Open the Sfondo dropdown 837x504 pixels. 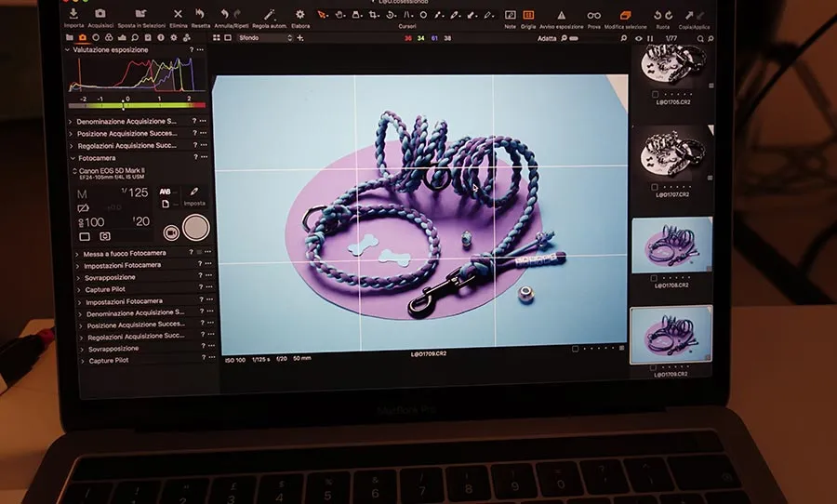click(x=265, y=38)
